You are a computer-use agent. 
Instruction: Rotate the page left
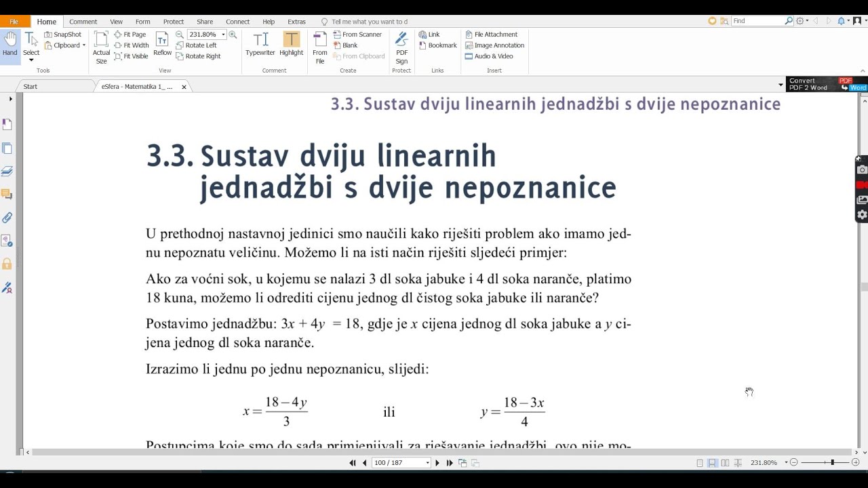click(196, 45)
